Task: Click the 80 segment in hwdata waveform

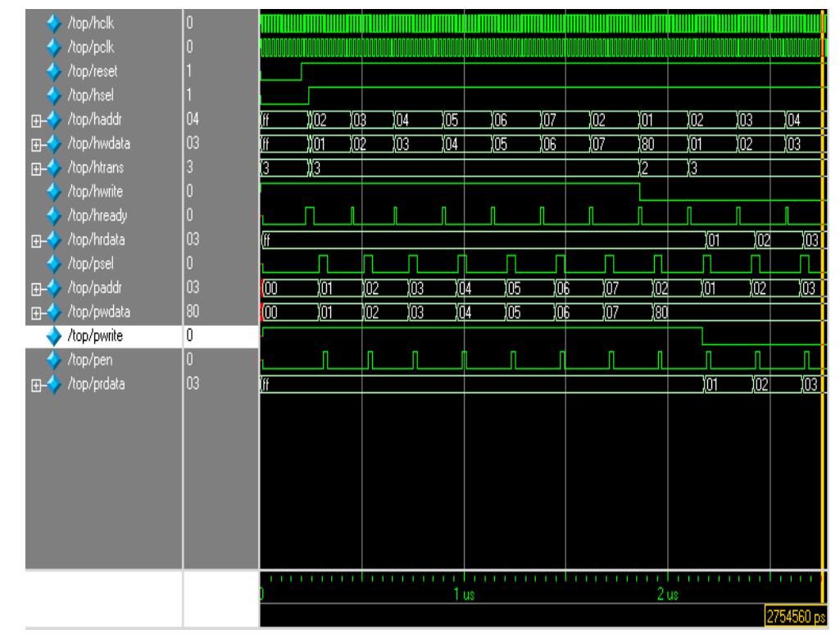Action: 664,144
